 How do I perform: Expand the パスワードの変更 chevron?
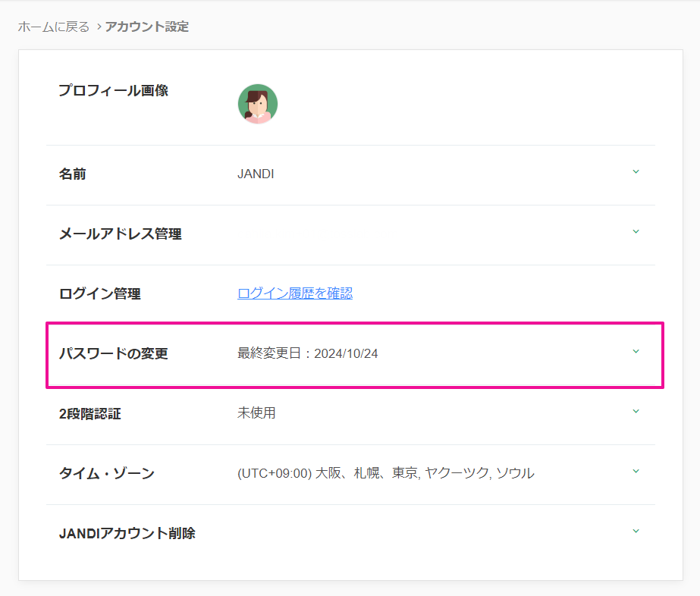click(x=636, y=352)
